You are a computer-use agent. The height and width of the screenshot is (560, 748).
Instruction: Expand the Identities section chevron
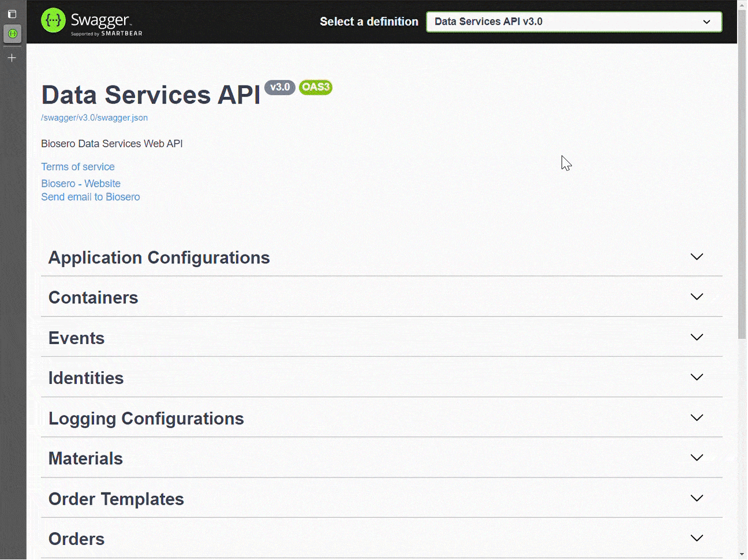click(697, 377)
